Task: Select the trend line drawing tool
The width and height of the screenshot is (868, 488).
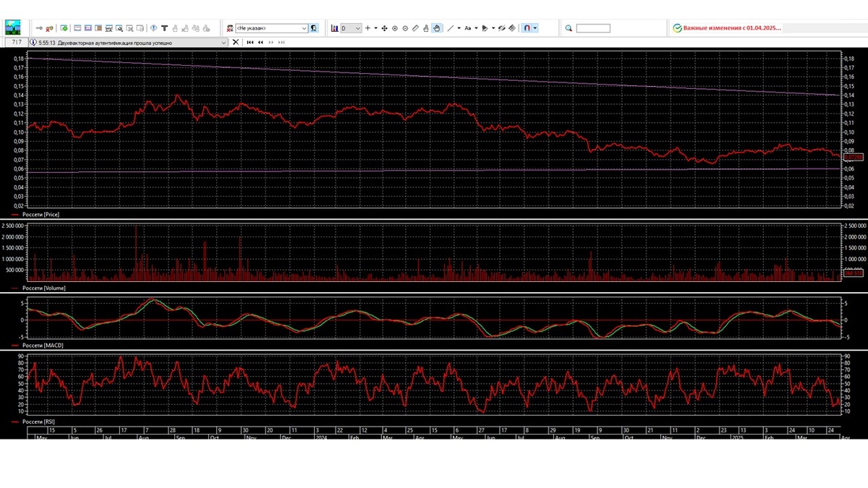Action: coord(450,28)
